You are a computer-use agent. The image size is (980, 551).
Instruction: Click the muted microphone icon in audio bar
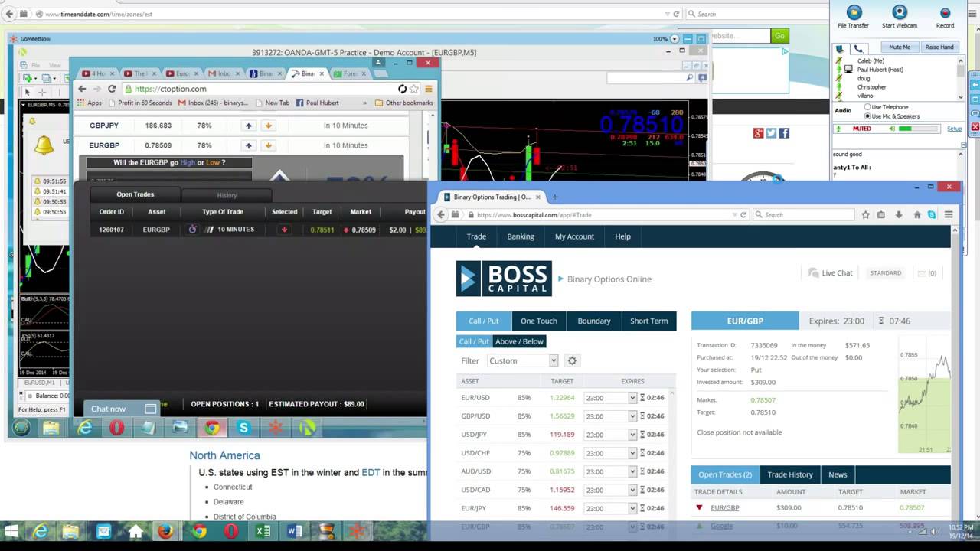tap(839, 129)
